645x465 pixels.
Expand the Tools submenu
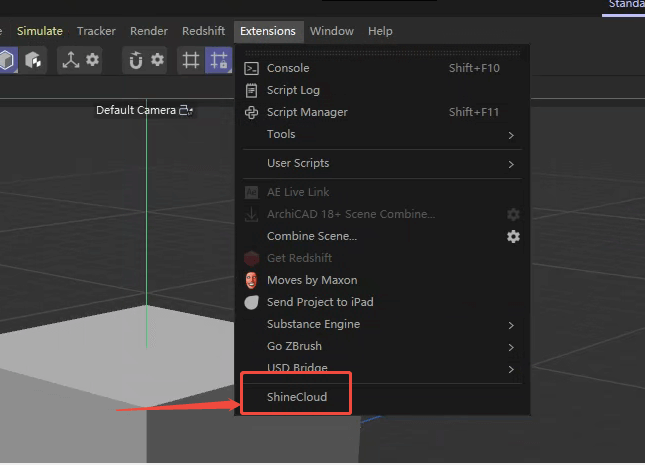382,134
